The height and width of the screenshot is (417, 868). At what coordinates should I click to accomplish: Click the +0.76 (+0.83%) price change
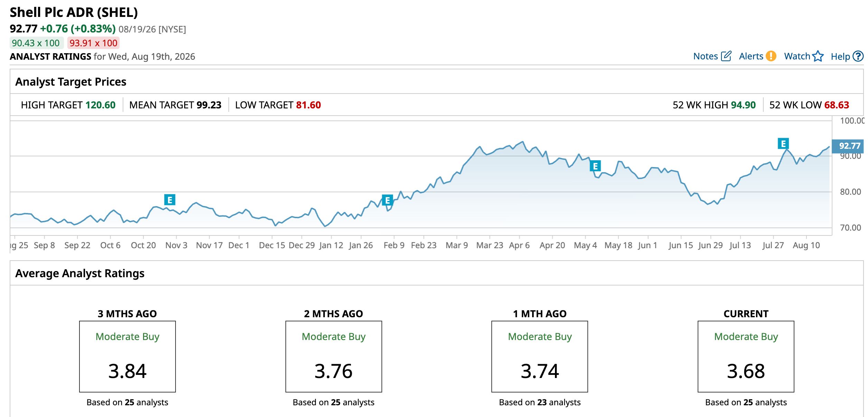pos(78,29)
